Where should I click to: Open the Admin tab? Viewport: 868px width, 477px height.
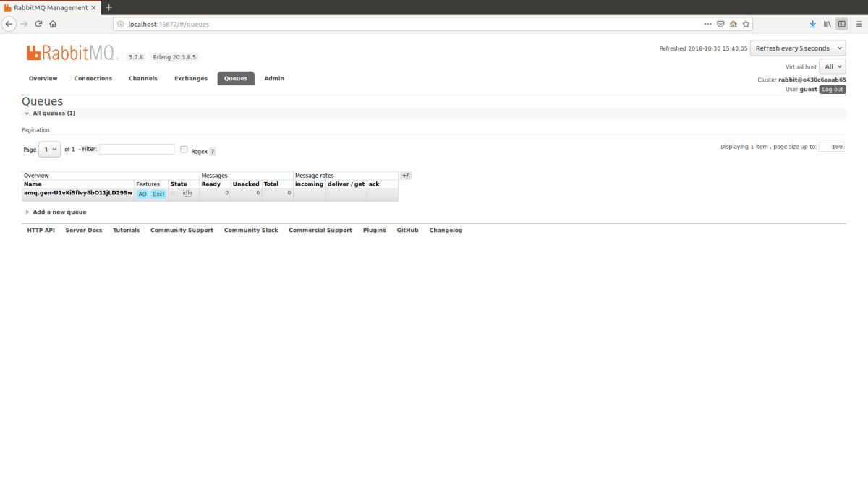[x=274, y=78]
